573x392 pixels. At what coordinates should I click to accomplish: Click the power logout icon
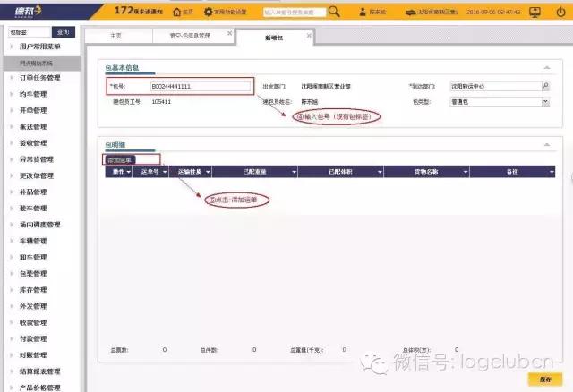[560, 13]
